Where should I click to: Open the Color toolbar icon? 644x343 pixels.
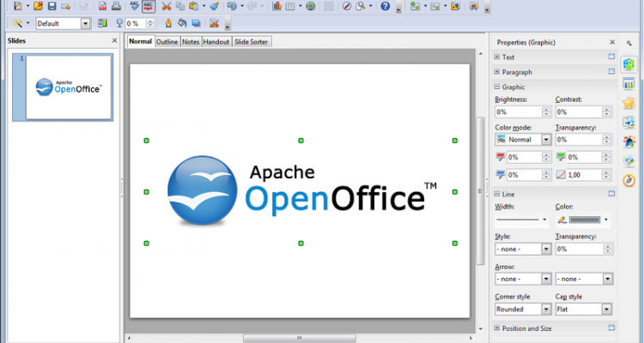click(102, 23)
